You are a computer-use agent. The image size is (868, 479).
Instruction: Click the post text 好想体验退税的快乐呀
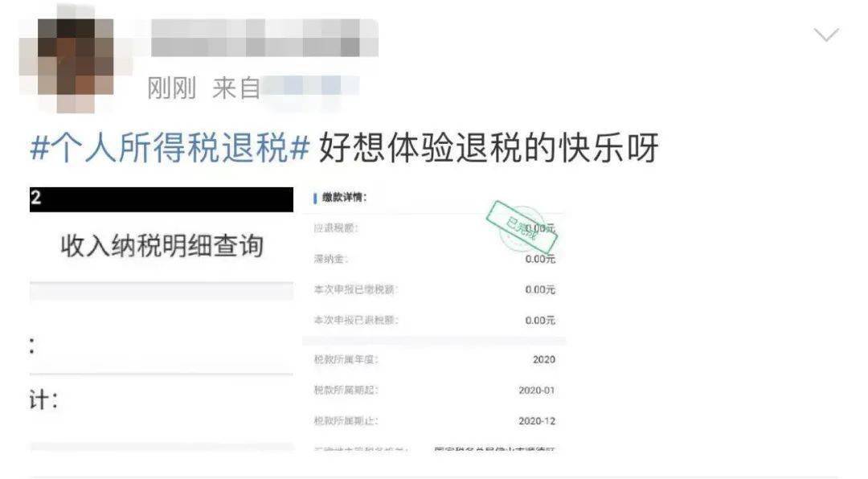coord(489,147)
